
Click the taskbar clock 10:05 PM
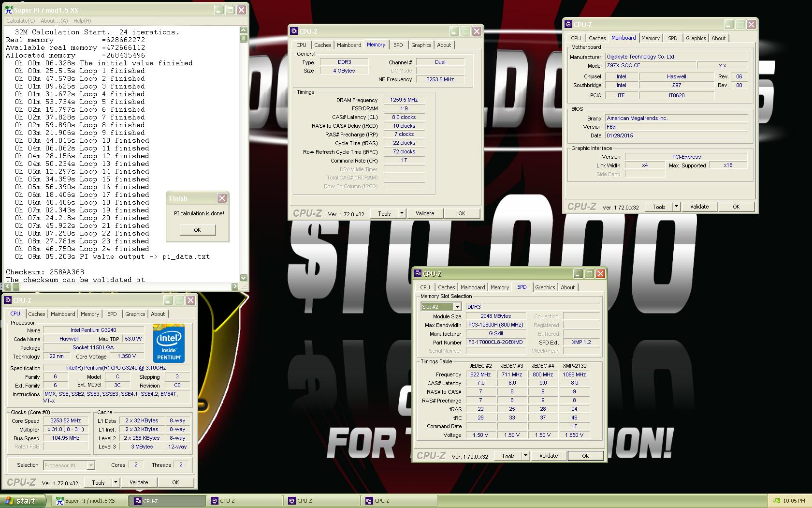(x=794, y=501)
